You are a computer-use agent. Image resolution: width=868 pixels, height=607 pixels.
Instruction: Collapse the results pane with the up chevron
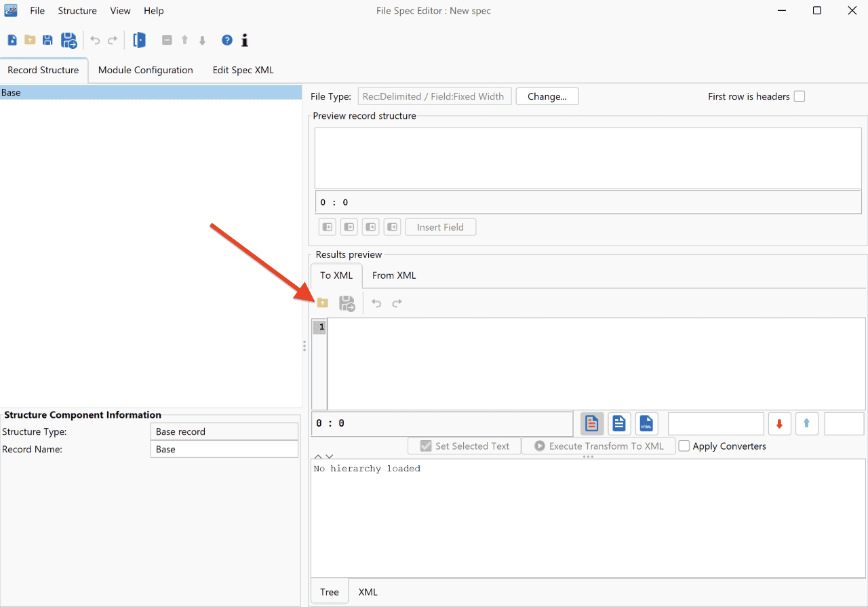click(x=318, y=456)
